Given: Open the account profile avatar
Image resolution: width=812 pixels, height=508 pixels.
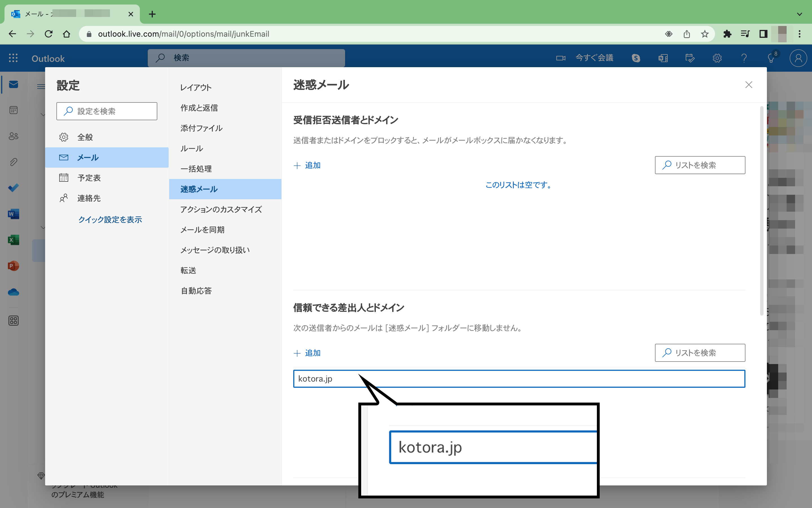Looking at the screenshot, I should (x=798, y=58).
